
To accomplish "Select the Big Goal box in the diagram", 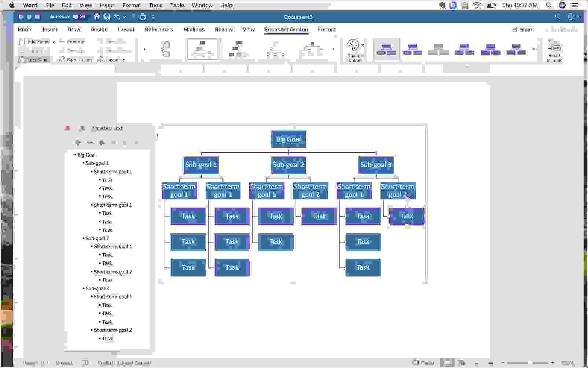I will pyautogui.click(x=289, y=139).
